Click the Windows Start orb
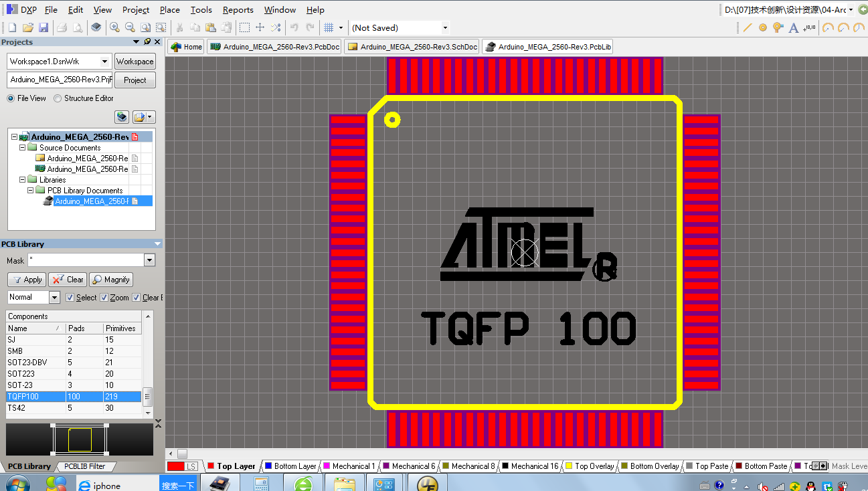868x491 pixels. [x=18, y=484]
